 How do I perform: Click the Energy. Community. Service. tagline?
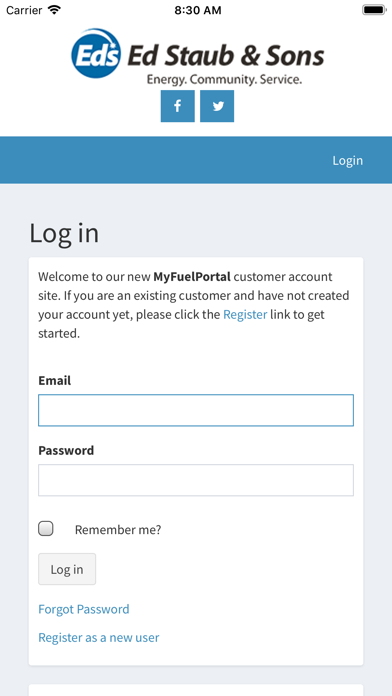224,80
